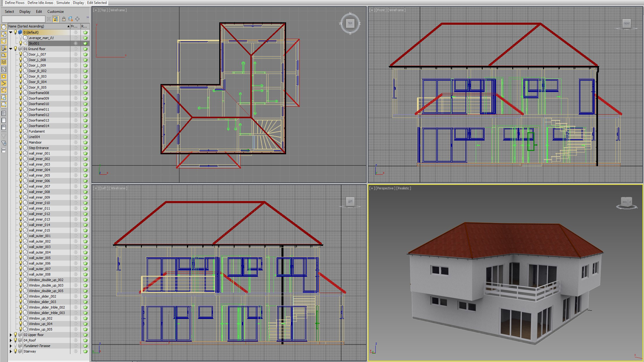Click the lock cell selection padlock icon
This screenshot has height=362, width=644.
tap(64, 19)
